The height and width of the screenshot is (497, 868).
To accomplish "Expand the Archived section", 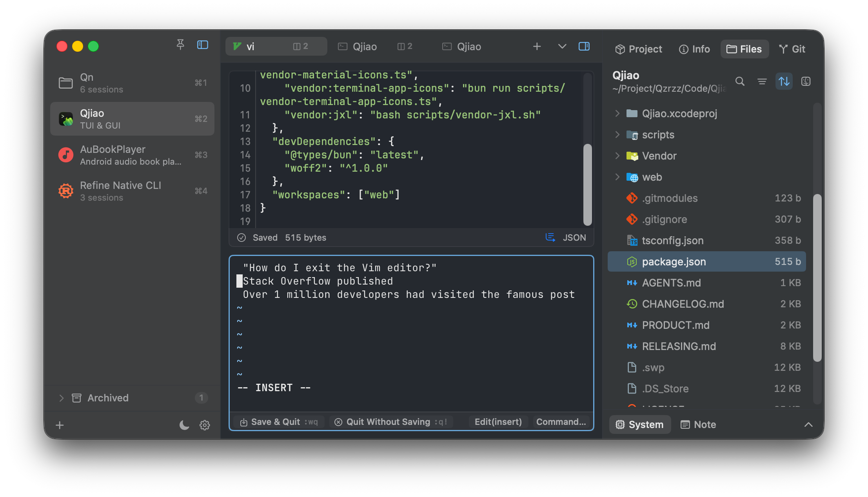I will 61,398.
